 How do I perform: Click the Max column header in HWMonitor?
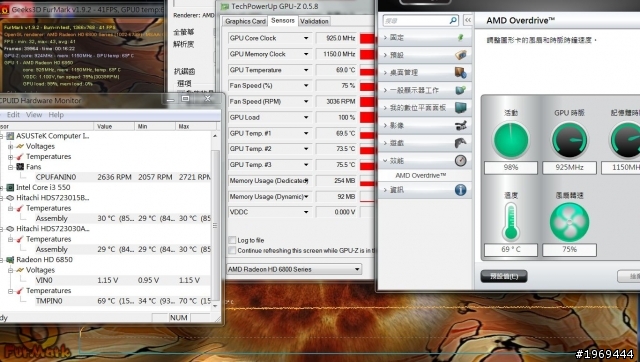pyautogui.click(x=195, y=127)
